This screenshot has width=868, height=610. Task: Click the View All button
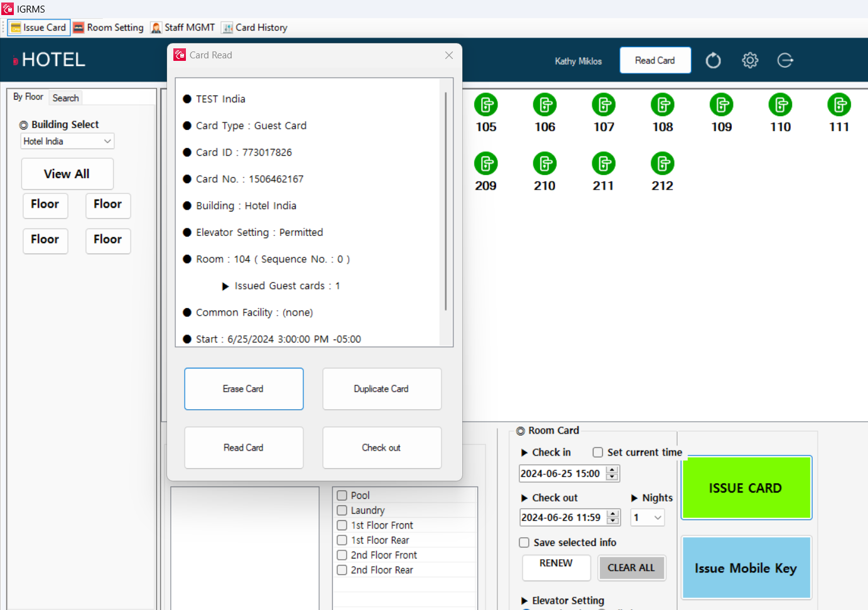[67, 174]
